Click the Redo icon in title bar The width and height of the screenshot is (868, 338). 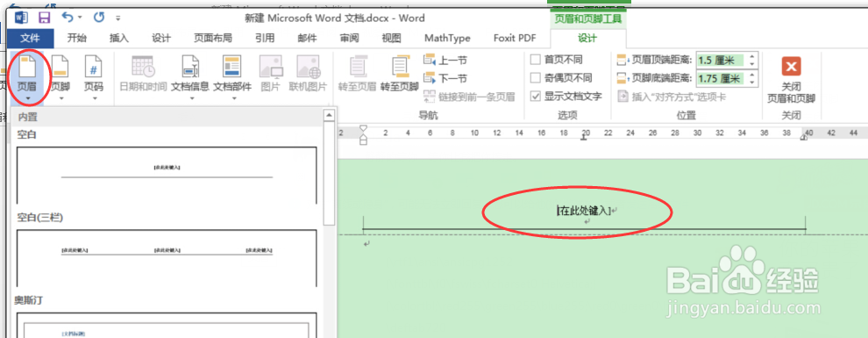point(99,18)
